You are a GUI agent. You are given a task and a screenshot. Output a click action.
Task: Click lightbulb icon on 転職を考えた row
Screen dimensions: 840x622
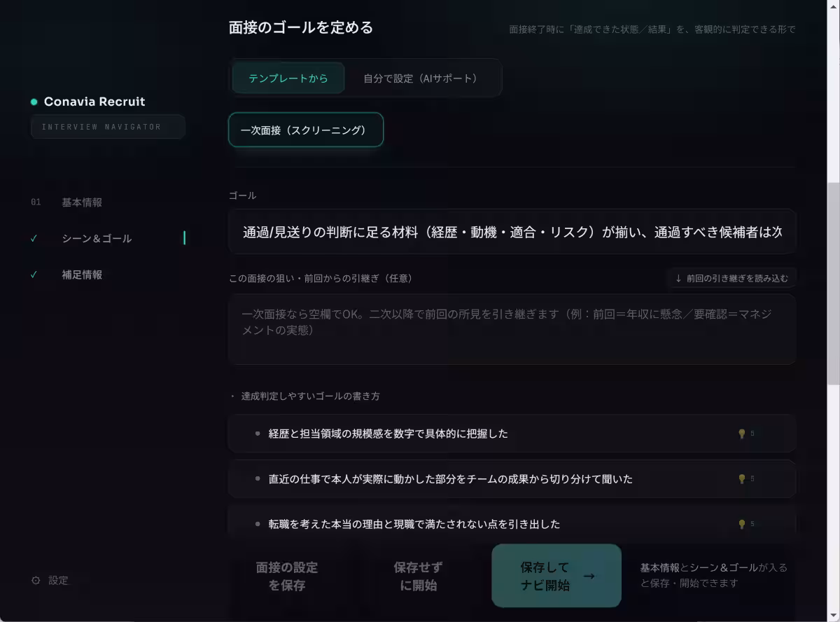pyautogui.click(x=742, y=524)
